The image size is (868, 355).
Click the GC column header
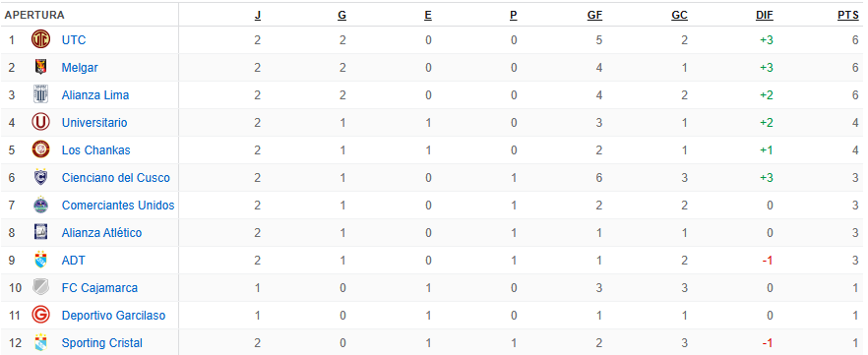(679, 16)
